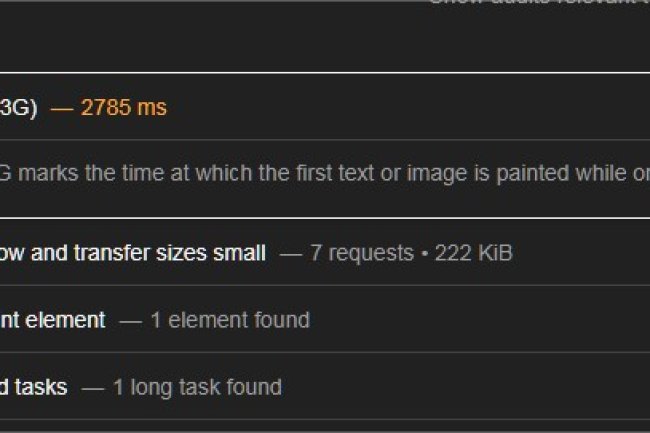Click the cut-off 'Show audits relevant' label
Screen dimensions: 650x433
click(x=540, y=3)
